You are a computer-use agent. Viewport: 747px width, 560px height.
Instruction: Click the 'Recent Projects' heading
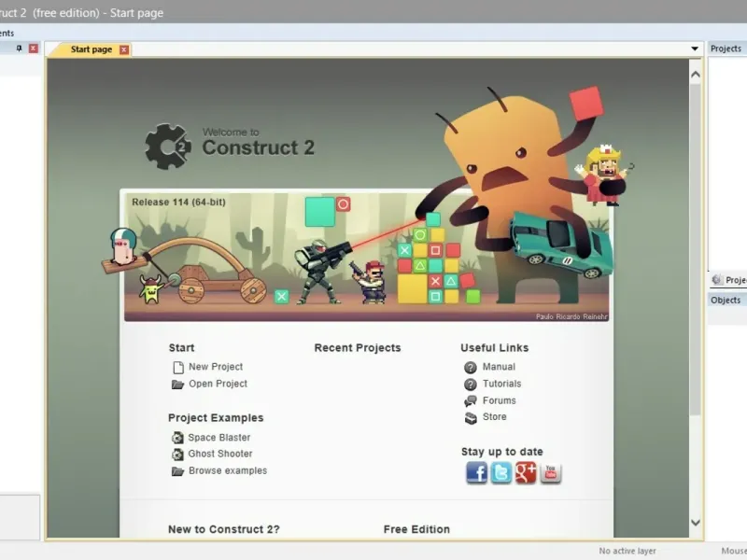pos(358,347)
